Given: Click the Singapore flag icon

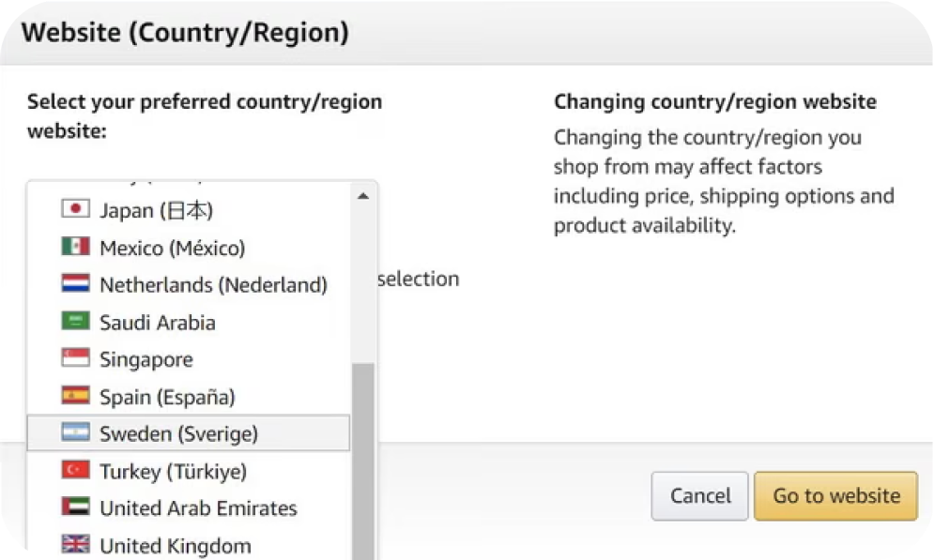Looking at the screenshot, I should point(75,359).
